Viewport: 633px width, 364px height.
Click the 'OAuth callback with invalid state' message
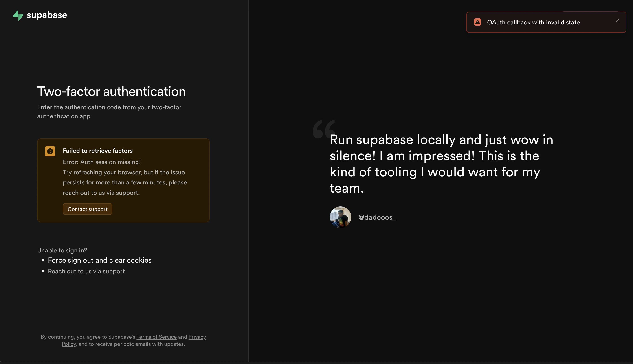click(533, 22)
